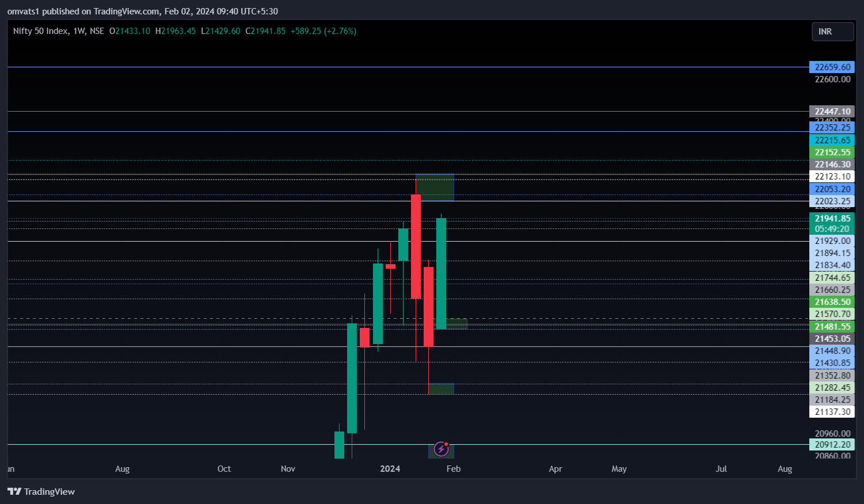Select the green 21481.55 price label
Image resolution: width=864 pixels, height=504 pixels.
(x=832, y=327)
